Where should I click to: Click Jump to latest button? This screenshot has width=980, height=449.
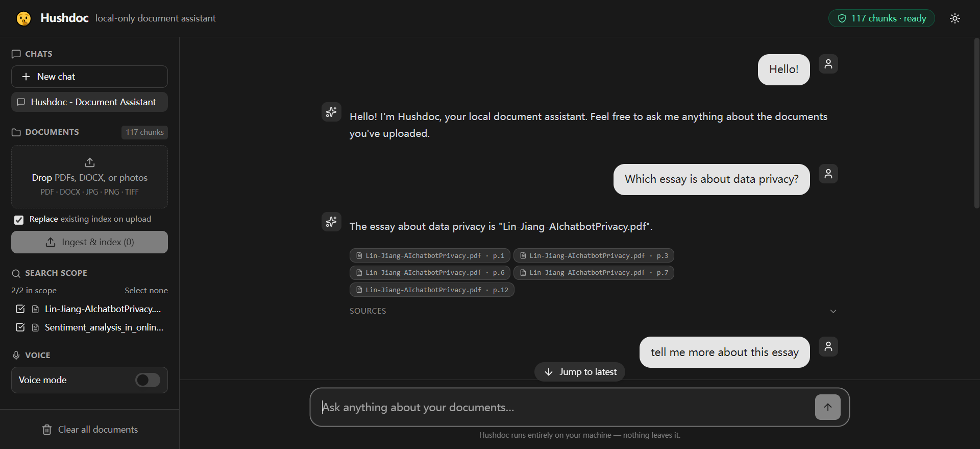(580, 372)
